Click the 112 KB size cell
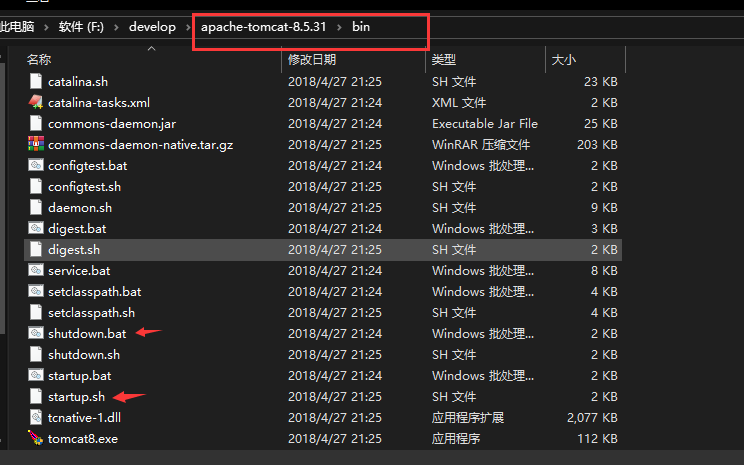 597,438
